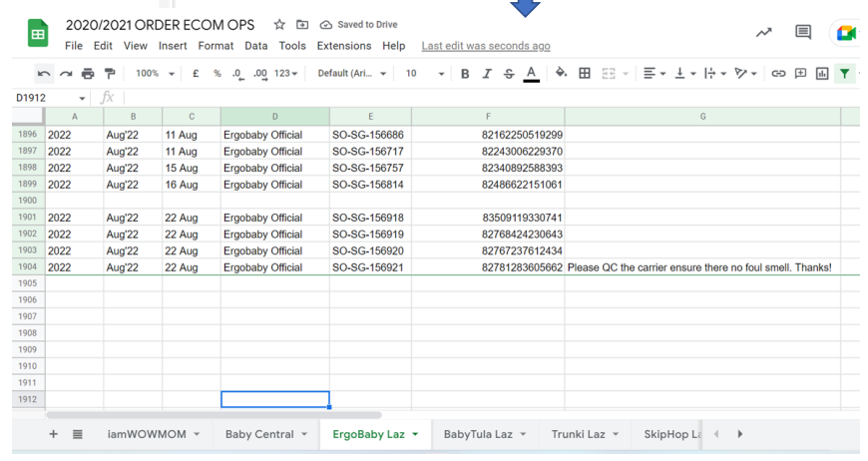868x461 pixels.
Task: Open the Data menu
Action: point(255,46)
